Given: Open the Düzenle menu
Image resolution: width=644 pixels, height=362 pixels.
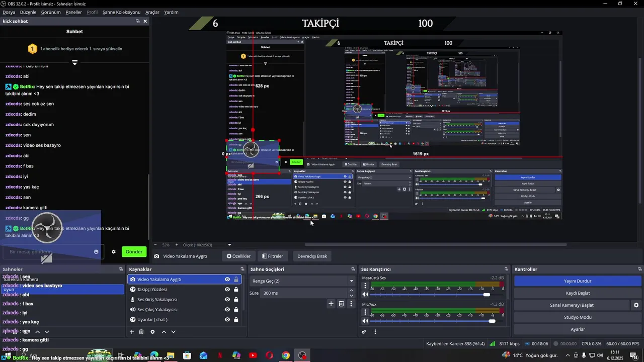Looking at the screenshot, I should [x=28, y=12].
